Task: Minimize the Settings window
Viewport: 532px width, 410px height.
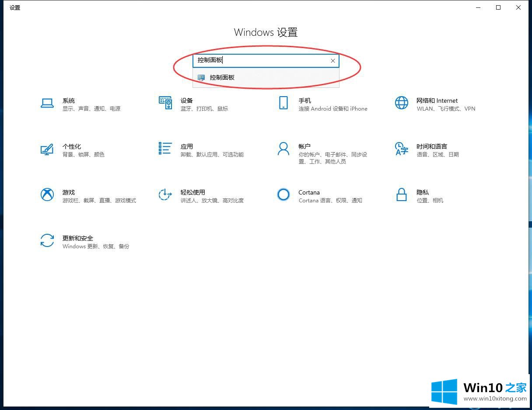Action: (478, 7)
